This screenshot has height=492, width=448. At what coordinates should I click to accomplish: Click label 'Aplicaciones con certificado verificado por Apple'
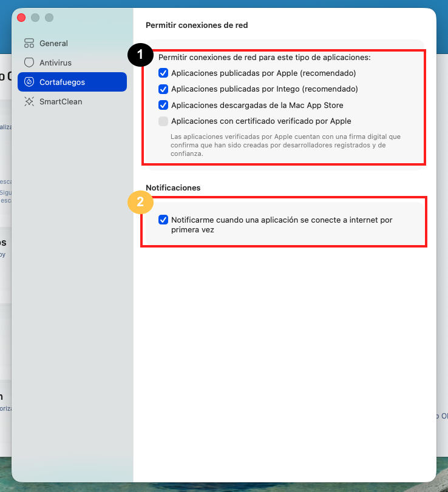tap(261, 121)
